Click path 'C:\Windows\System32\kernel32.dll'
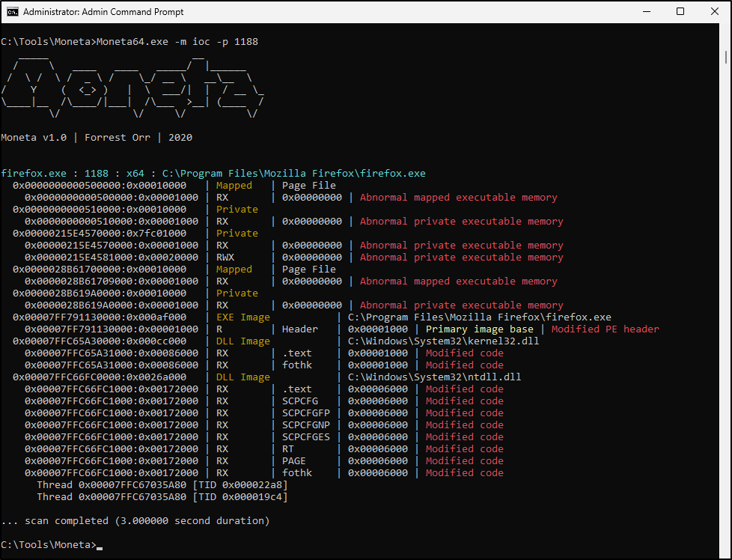The width and height of the screenshot is (732, 560). (x=444, y=341)
